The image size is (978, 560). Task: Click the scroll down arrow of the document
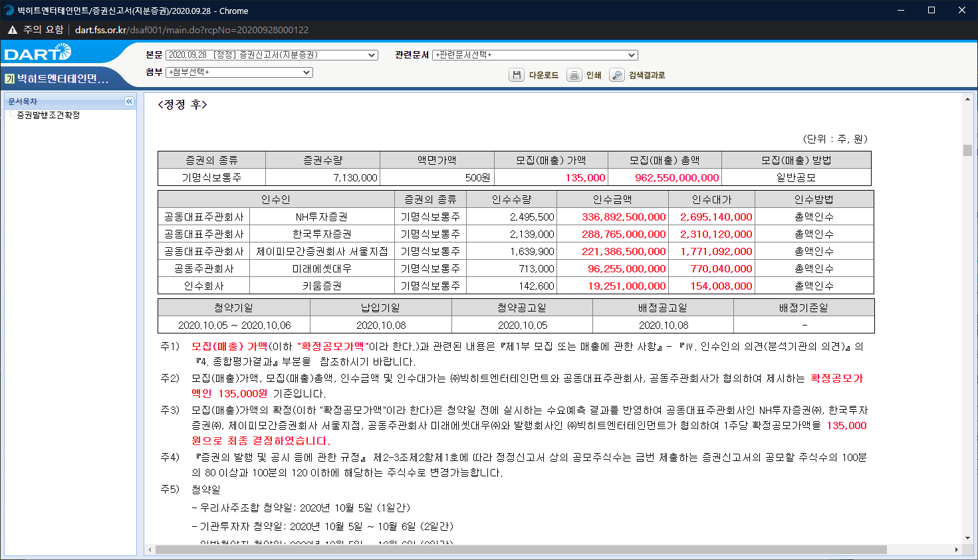[967, 538]
